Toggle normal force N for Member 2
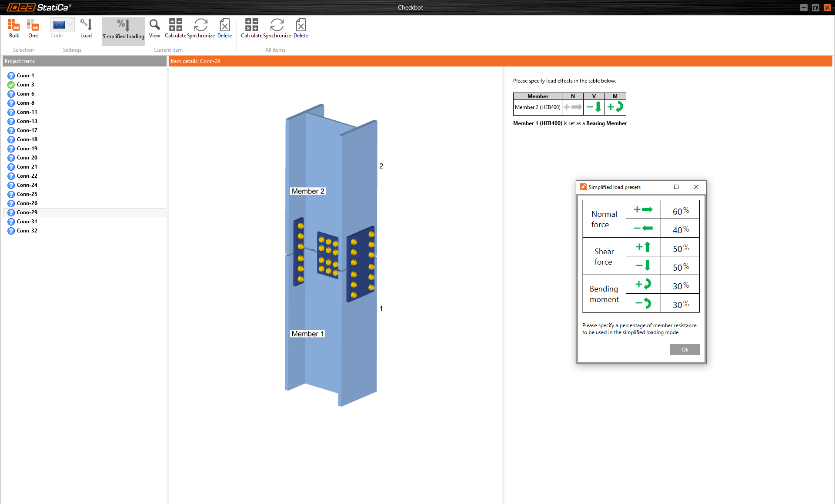The width and height of the screenshot is (835, 504). 573,107
